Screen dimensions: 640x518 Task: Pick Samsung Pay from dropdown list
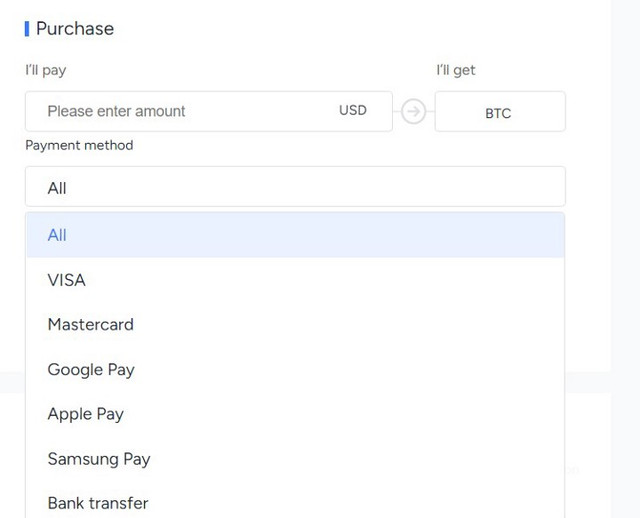coord(295,459)
